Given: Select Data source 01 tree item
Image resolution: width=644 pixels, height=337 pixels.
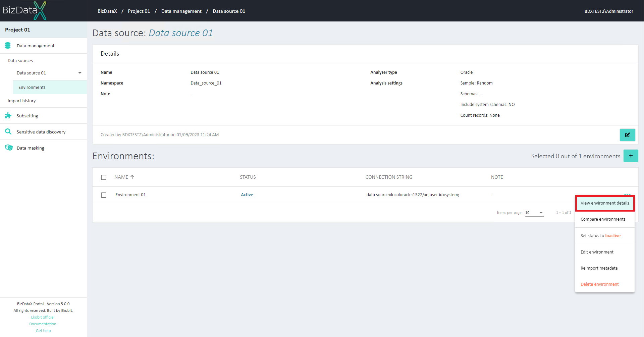Looking at the screenshot, I should pyautogui.click(x=31, y=73).
